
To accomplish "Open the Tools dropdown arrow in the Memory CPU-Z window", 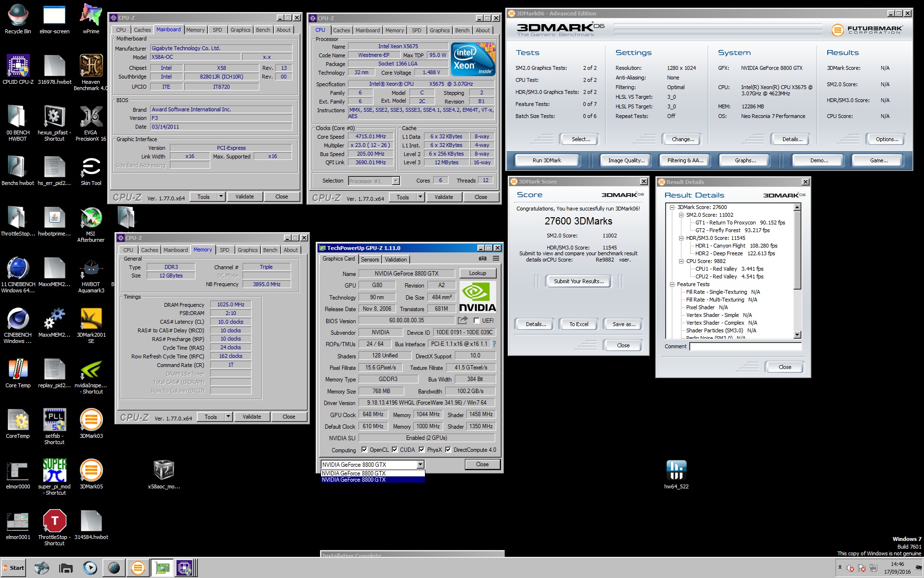I will point(229,417).
